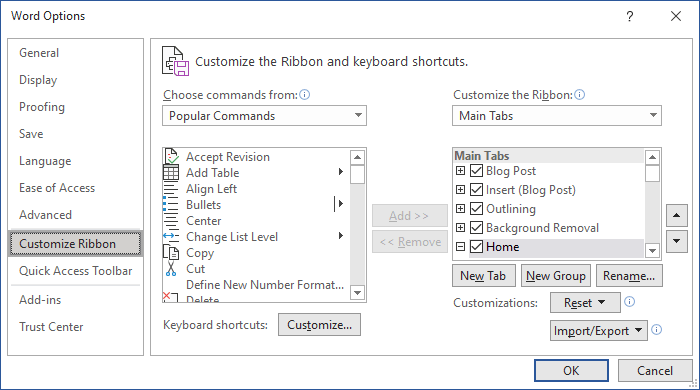Select the Customize Ribbon category
Image resolution: width=700 pixels, height=390 pixels.
75,244
